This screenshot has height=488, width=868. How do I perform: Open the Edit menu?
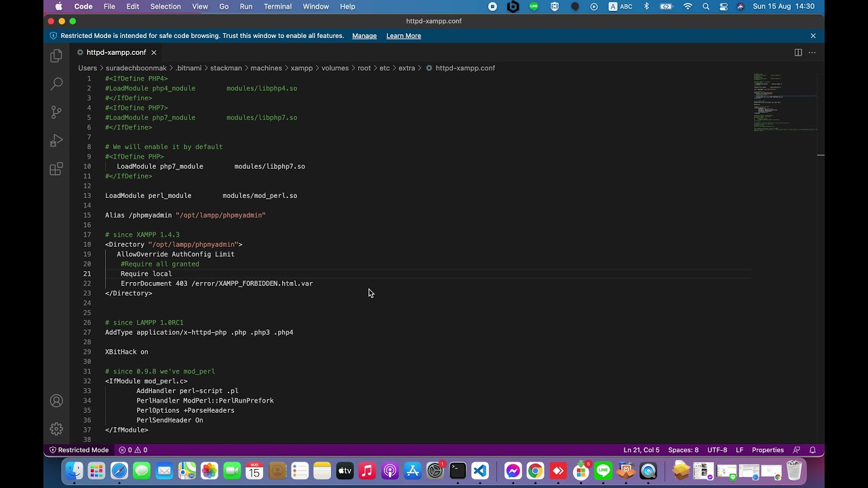click(133, 6)
